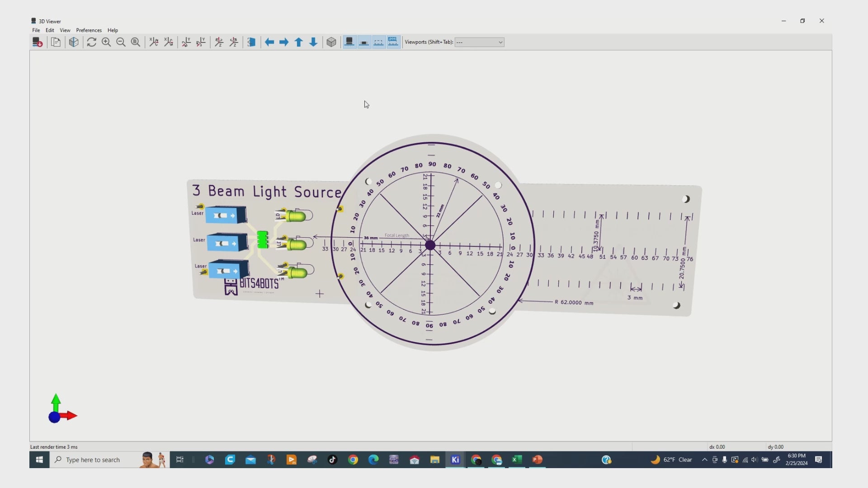Open the Preferences menu
This screenshot has width=868, height=488.
(89, 30)
